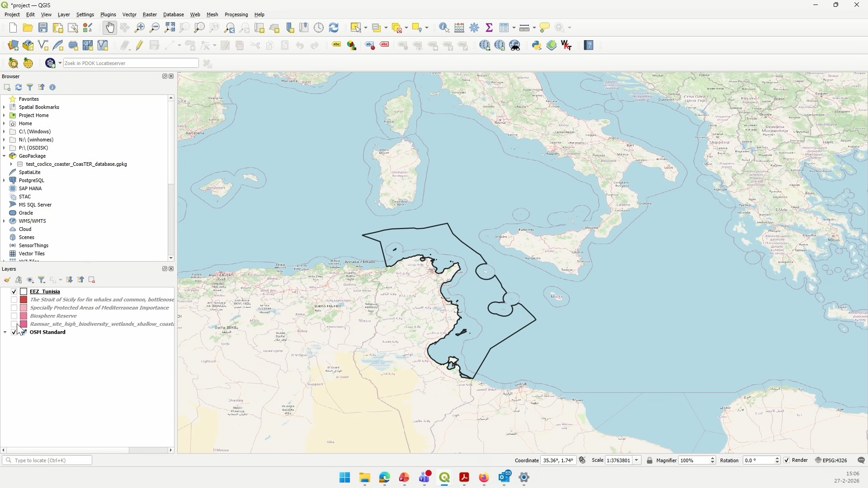Viewport: 868px width, 488px height.
Task: Filter the Browser panel with funnel icon
Action: [30, 87]
